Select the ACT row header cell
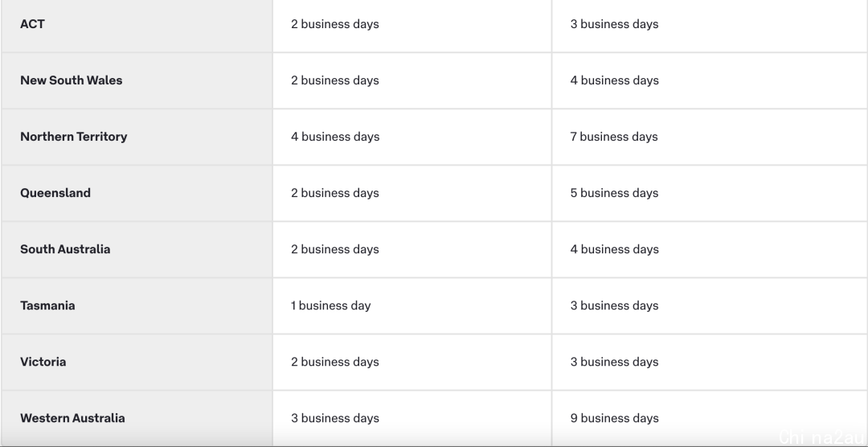The width and height of the screenshot is (868, 447). (137, 26)
